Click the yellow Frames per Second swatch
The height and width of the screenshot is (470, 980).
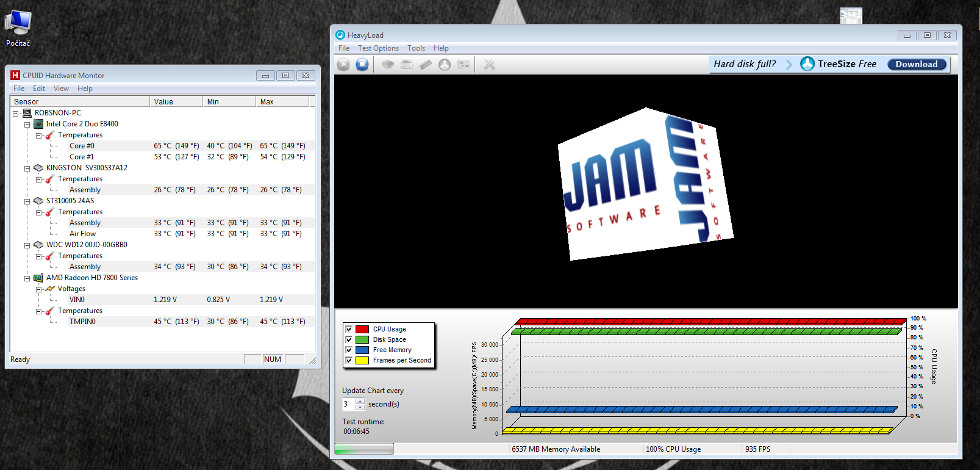362,360
